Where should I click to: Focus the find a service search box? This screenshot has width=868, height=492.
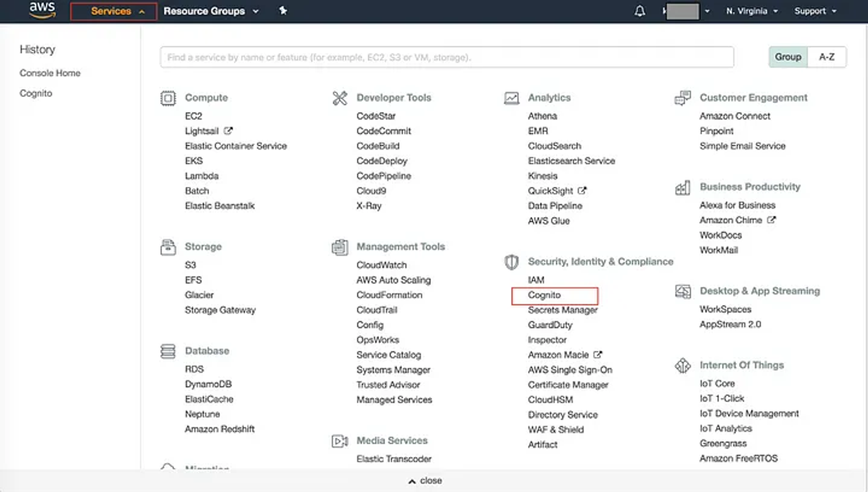tap(447, 57)
